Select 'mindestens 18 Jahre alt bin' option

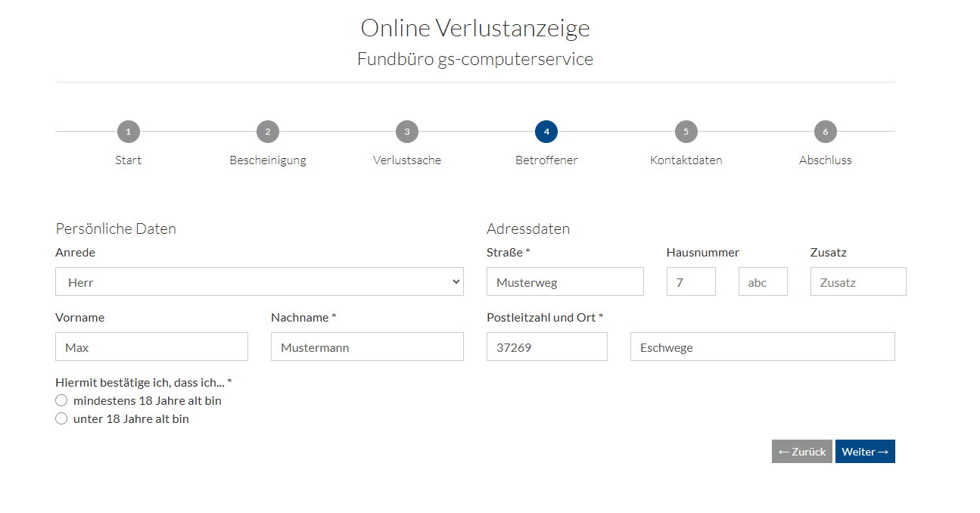[62, 401]
